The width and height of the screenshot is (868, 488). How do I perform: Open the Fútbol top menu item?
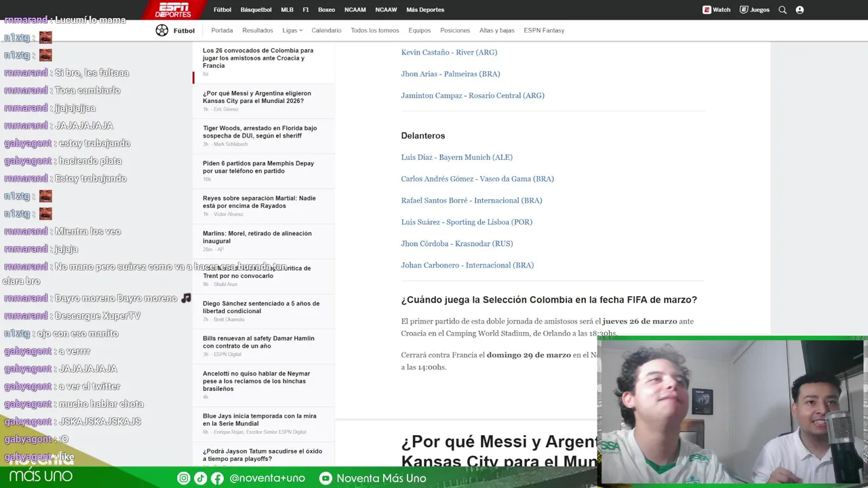(222, 10)
